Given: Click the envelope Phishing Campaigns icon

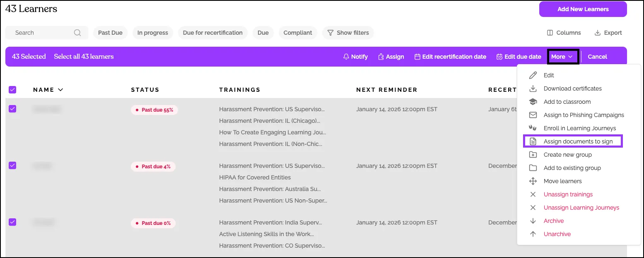Looking at the screenshot, I should 533,115.
